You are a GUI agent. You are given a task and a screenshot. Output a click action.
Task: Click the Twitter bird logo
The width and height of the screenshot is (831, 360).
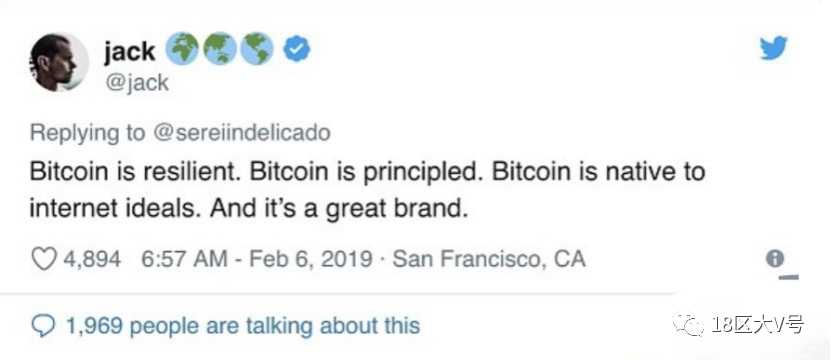[x=774, y=48]
